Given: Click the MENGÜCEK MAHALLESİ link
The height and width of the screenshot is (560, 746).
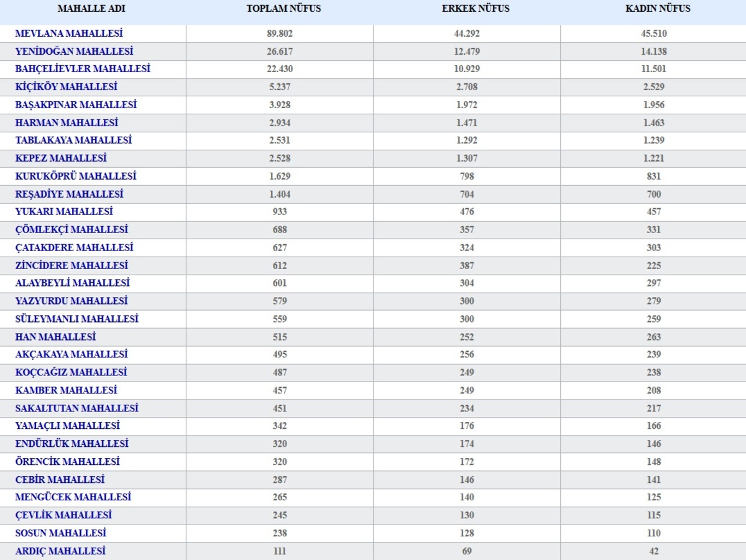Looking at the screenshot, I should (x=73, y=497).
